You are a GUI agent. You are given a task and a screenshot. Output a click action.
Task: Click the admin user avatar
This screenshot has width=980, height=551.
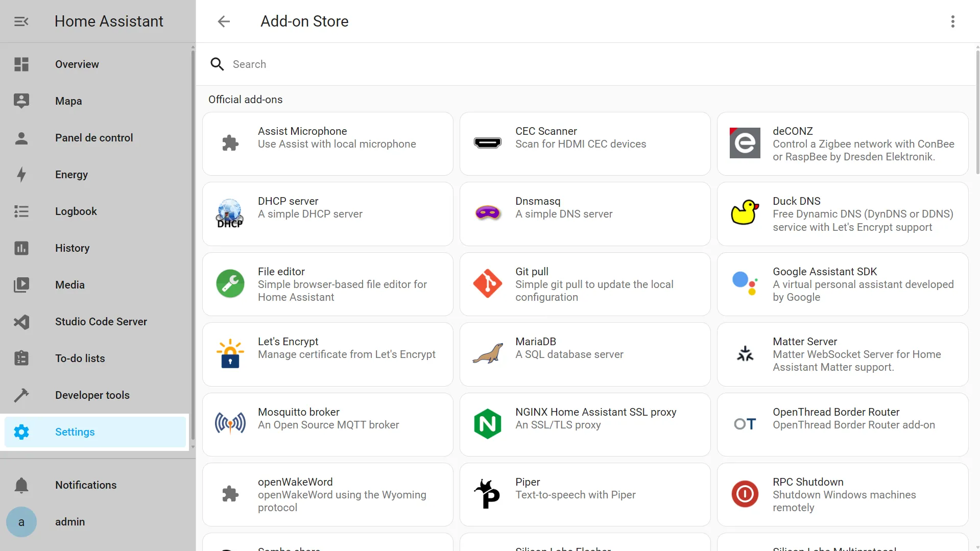pos(21,522)
